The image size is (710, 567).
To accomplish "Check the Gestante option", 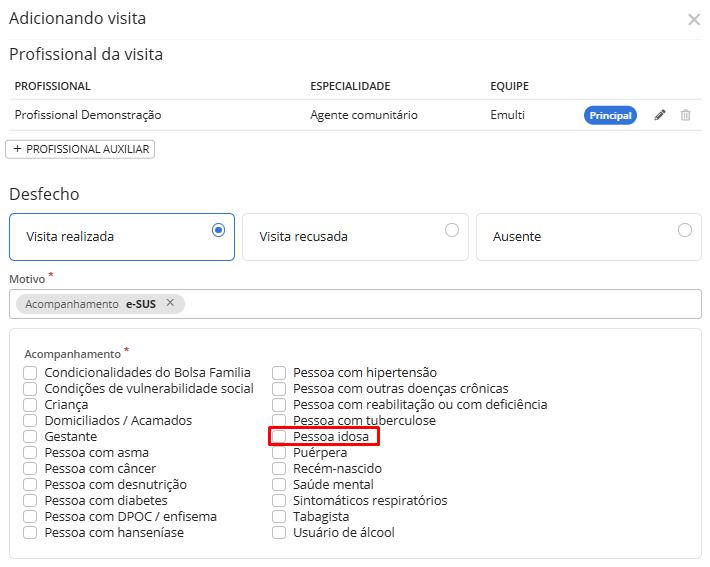I will pyautogui.click(x=30, y=437).
